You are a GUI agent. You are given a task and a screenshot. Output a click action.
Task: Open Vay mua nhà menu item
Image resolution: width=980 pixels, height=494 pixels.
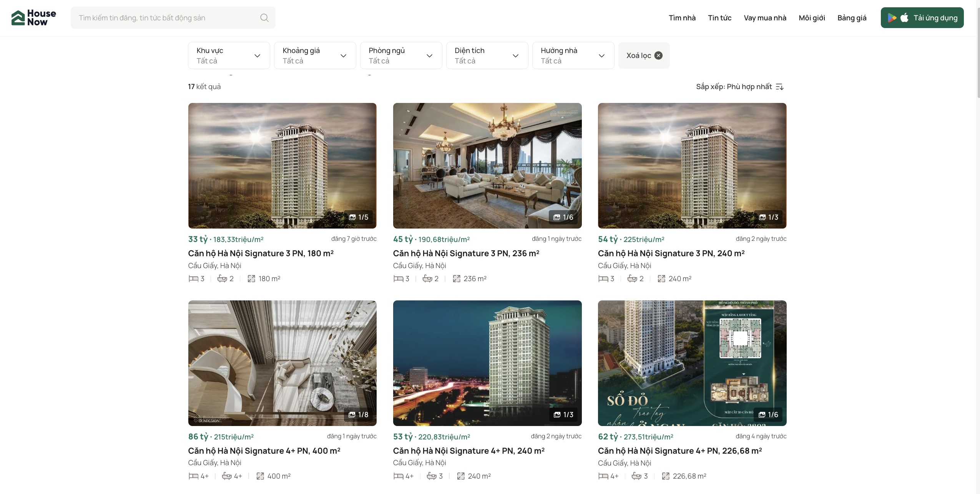(765, 18)
